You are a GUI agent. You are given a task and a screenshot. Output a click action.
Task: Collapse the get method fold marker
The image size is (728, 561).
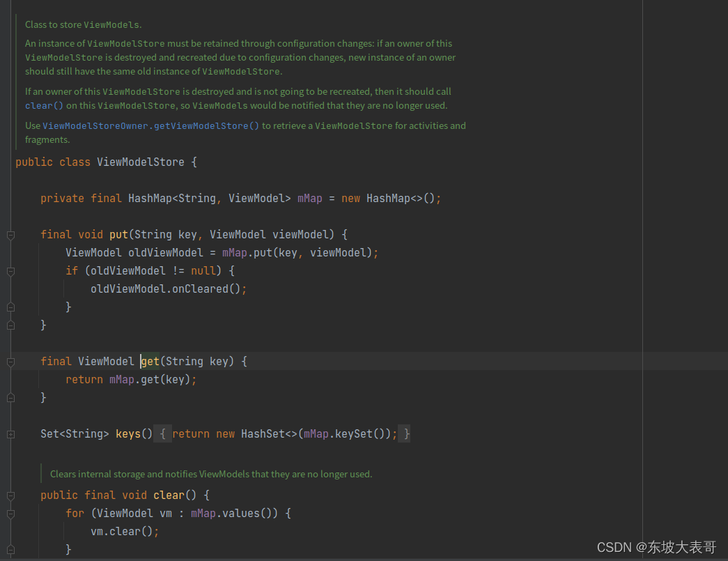[11, 362]
